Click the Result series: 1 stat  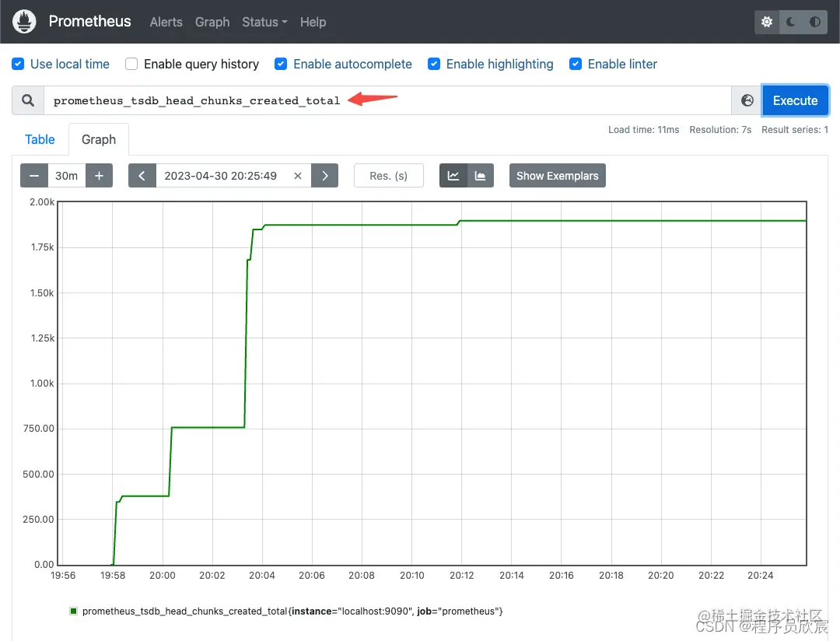pos(794,130)
